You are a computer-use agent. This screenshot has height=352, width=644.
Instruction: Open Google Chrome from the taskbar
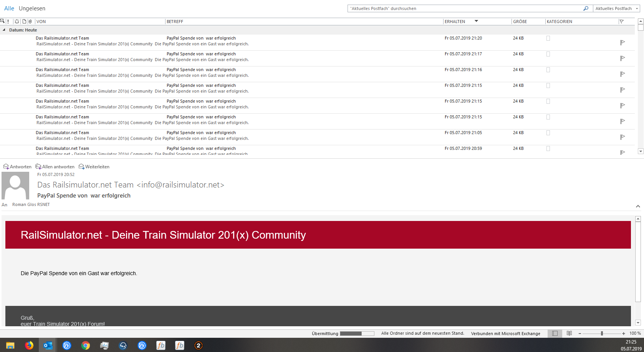(x=86, y=345)
